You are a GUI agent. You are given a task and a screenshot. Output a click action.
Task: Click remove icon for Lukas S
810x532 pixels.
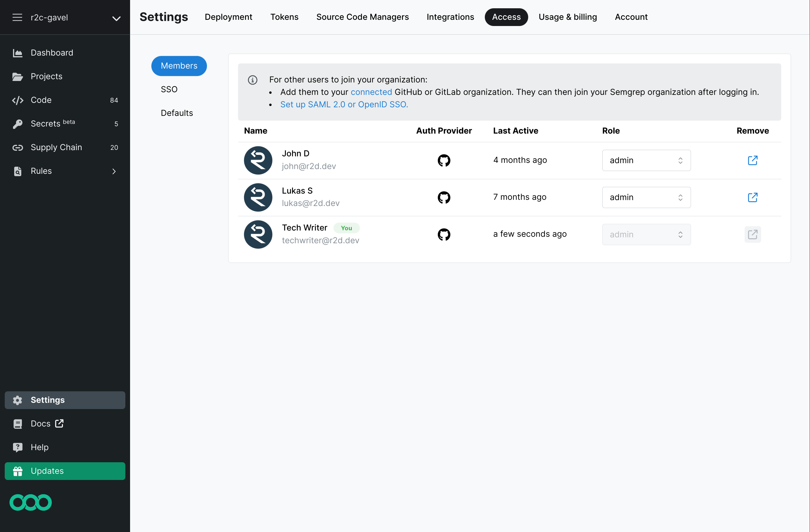click(752, 197)
